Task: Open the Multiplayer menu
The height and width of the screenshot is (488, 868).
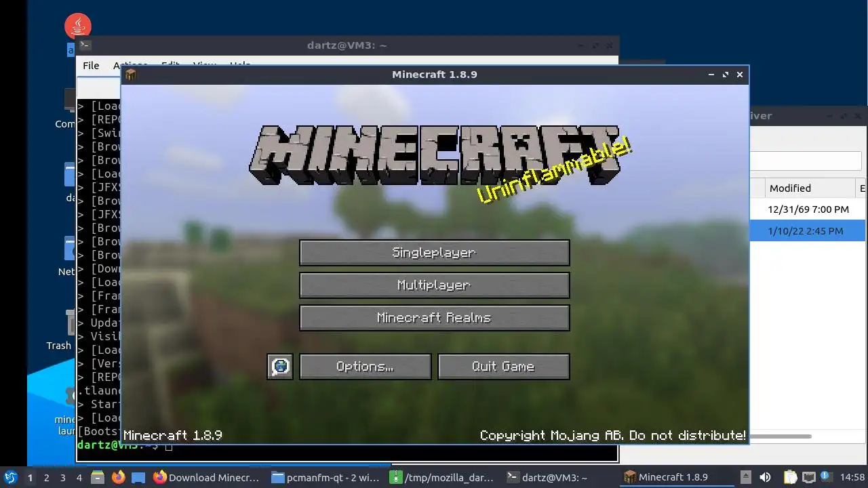Action: [434, 285]
